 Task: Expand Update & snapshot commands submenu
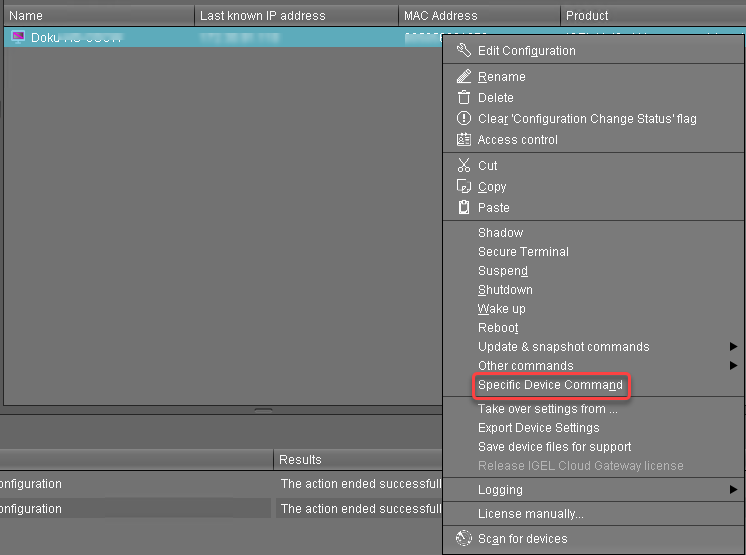pos(733,347)
